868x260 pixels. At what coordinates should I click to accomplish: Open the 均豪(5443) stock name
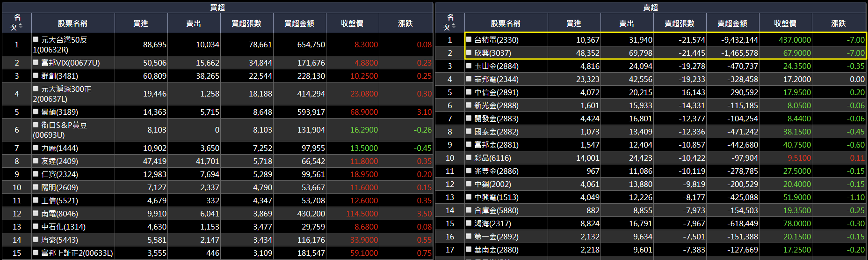tap(59, 240)
